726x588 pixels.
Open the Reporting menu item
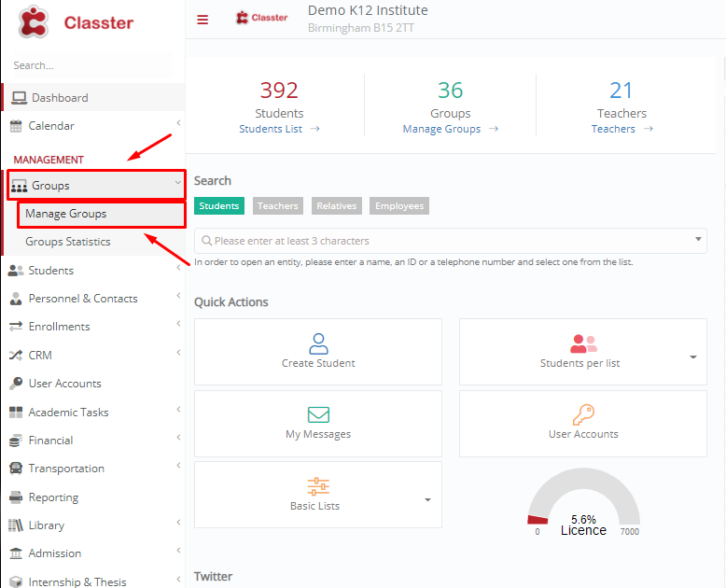click(93, 497)
